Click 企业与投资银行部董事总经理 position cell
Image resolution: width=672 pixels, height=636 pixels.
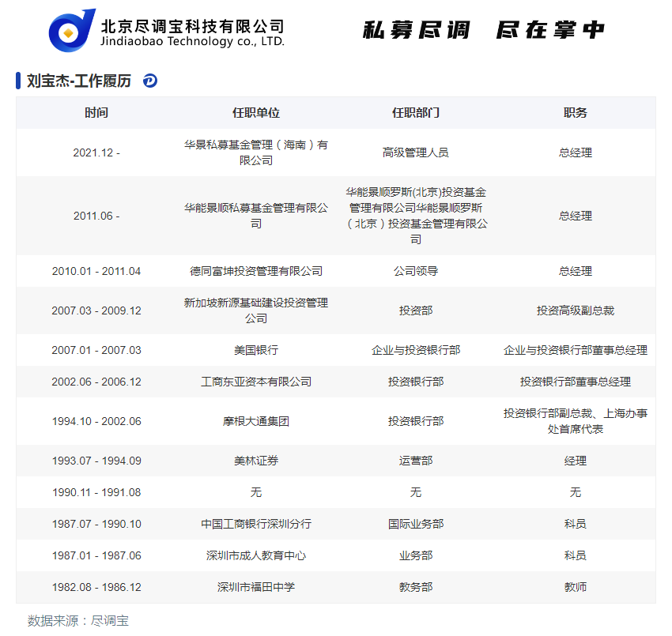tap(575, 350)
